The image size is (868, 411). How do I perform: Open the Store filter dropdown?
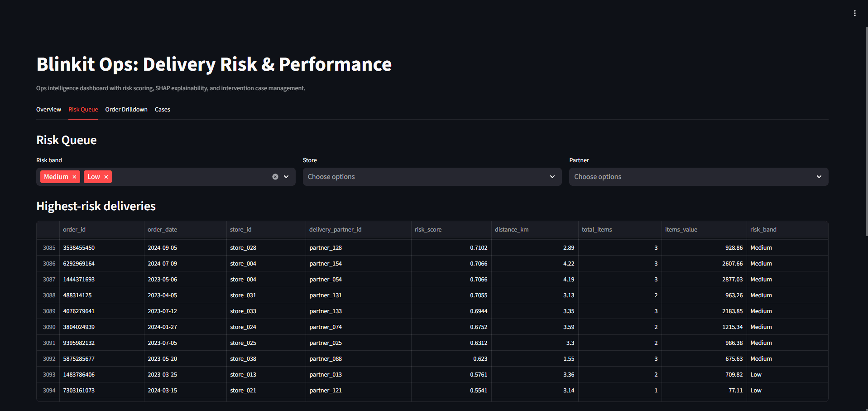click(x=432, y=177)
